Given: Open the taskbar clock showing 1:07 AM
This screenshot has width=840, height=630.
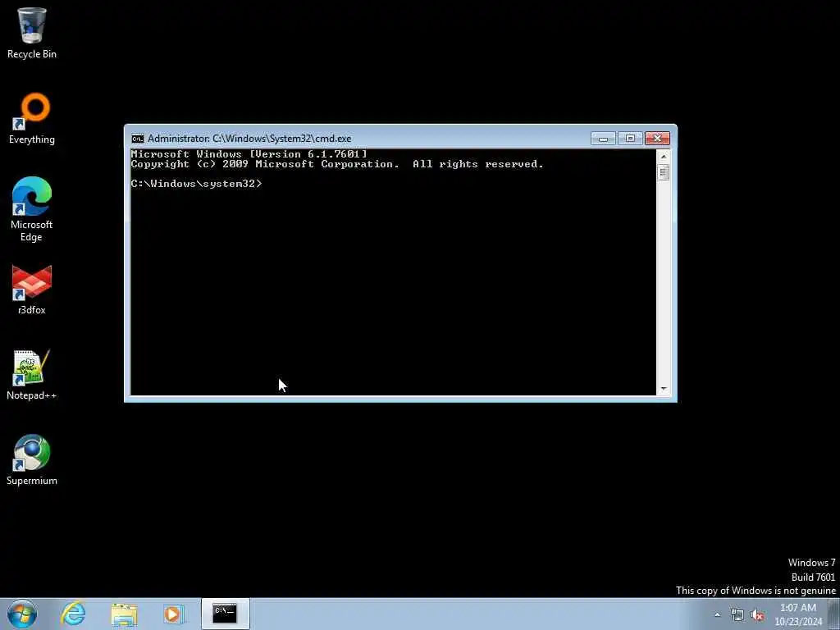Looking at the screenshot, I should (x=798, y=614).
